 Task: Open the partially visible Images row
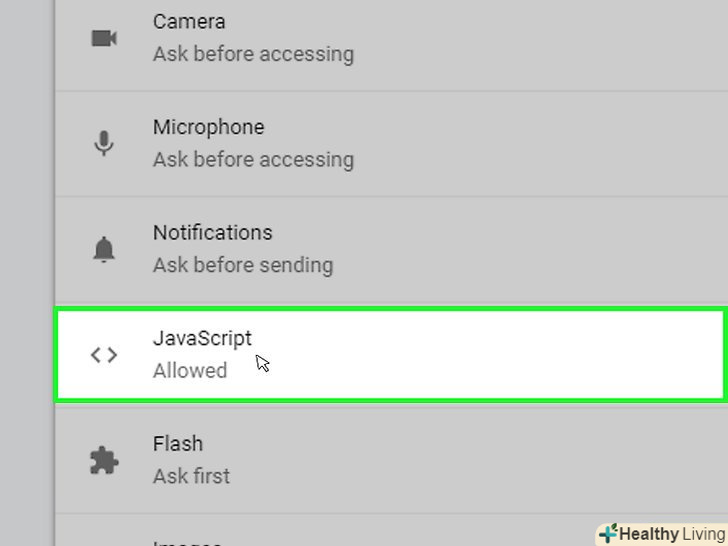click(186, 540)
